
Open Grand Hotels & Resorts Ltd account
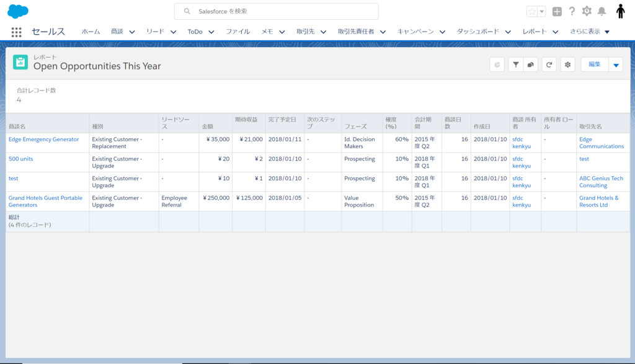(598, 202)
